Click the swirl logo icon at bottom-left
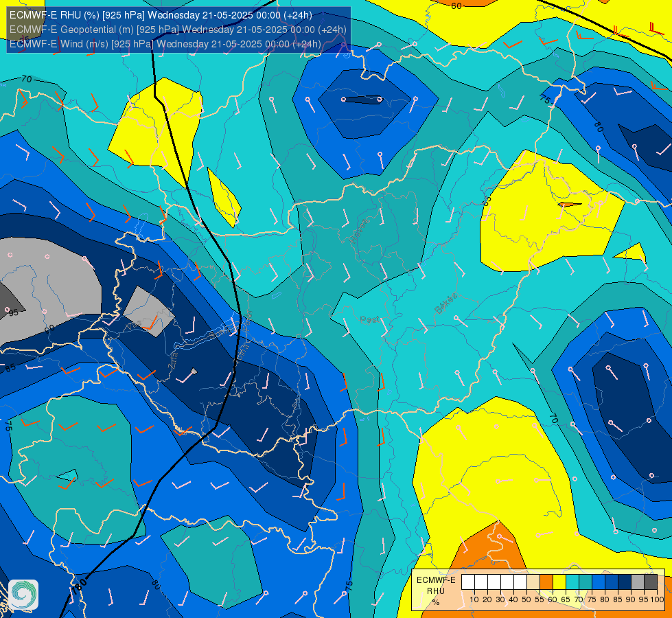672x618 pixels. (x=23, y=595)
